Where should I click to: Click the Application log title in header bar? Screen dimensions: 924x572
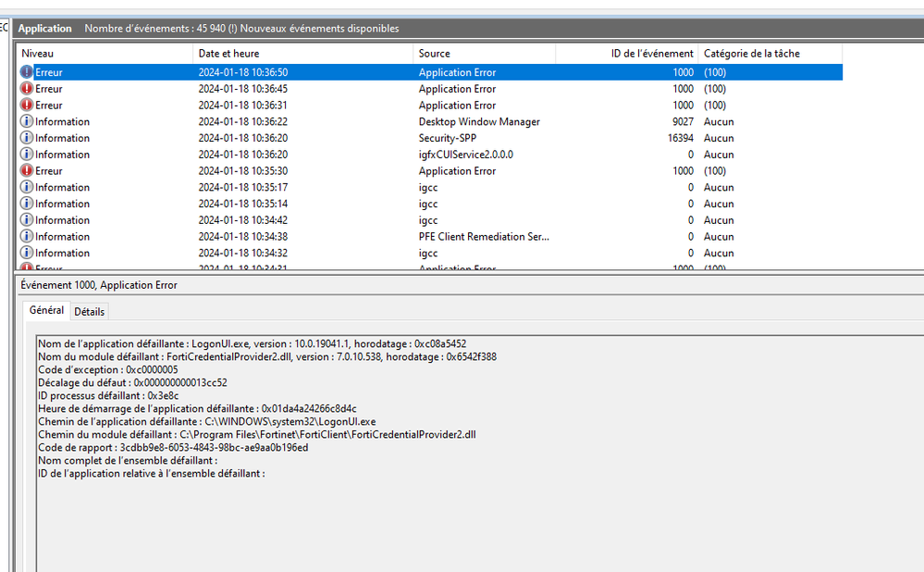coord(44,29)
